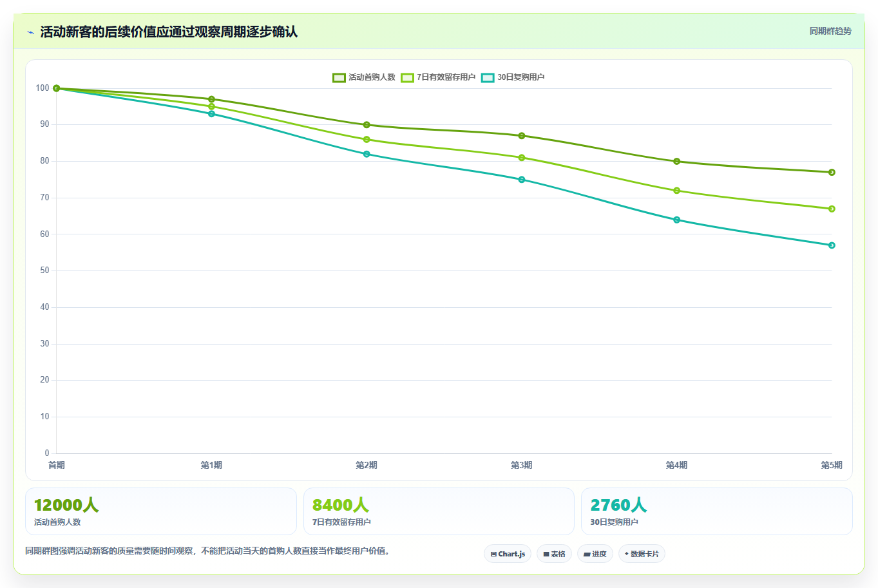Click the 第1期 x-axis label
Viewport: 878px width, 588px height.
[211, 465]
